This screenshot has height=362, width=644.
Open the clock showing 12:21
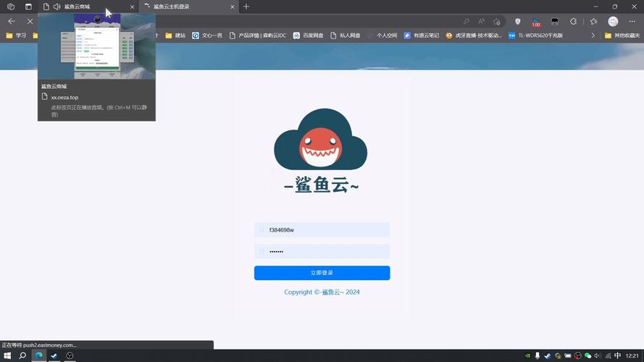click(632, 355)
